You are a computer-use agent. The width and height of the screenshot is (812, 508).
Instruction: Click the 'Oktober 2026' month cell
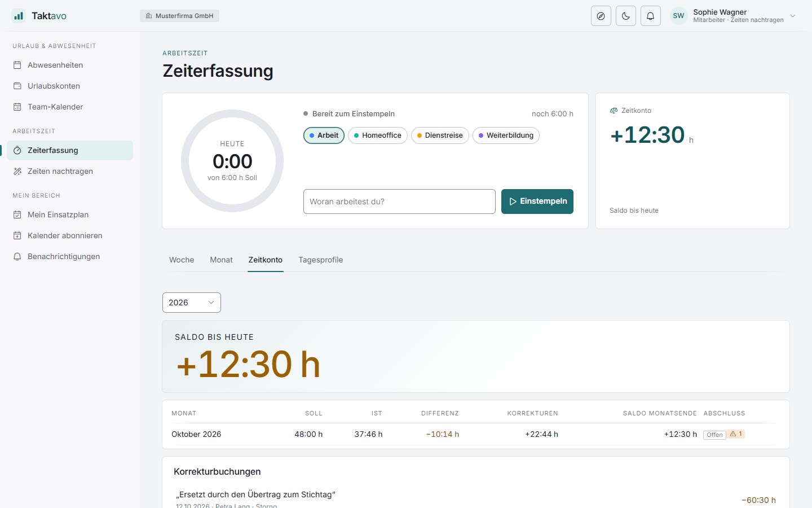[196, 434]
